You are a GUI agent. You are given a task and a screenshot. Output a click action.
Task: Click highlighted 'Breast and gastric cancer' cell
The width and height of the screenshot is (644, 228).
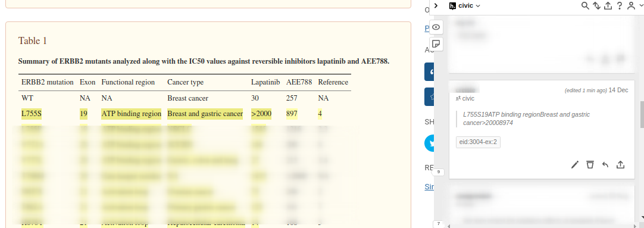tap(205, 113)
